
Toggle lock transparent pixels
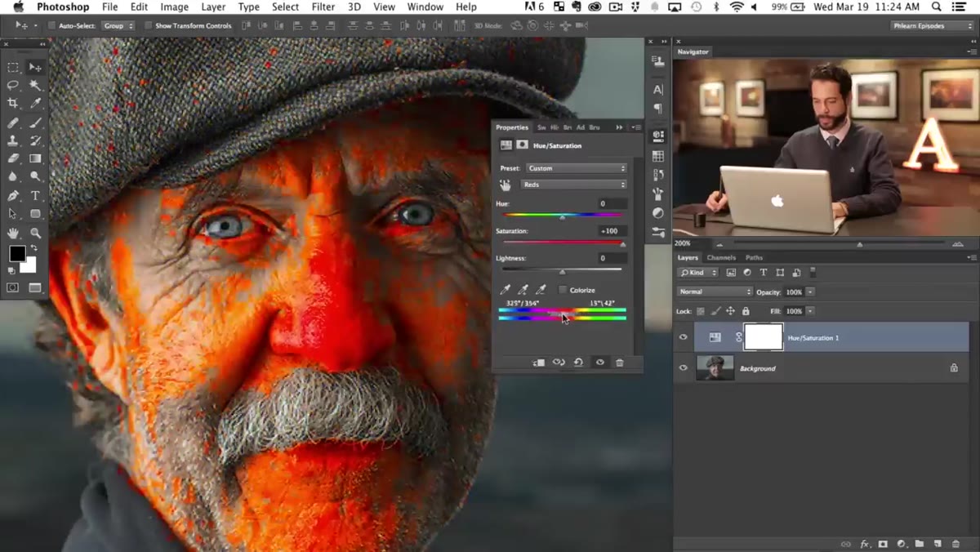pos(701,311)
